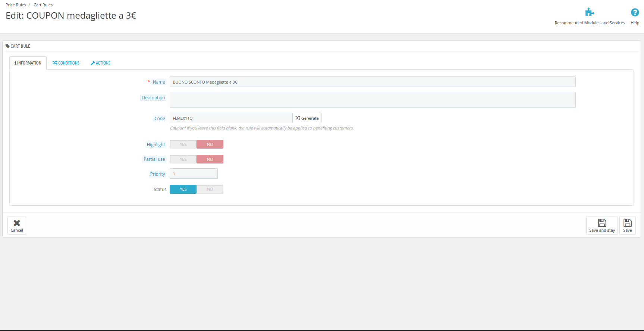The height and width of the screenshot is (331, 644).
Task: Set Highlight toggle to YES
Action: [183, 144]
